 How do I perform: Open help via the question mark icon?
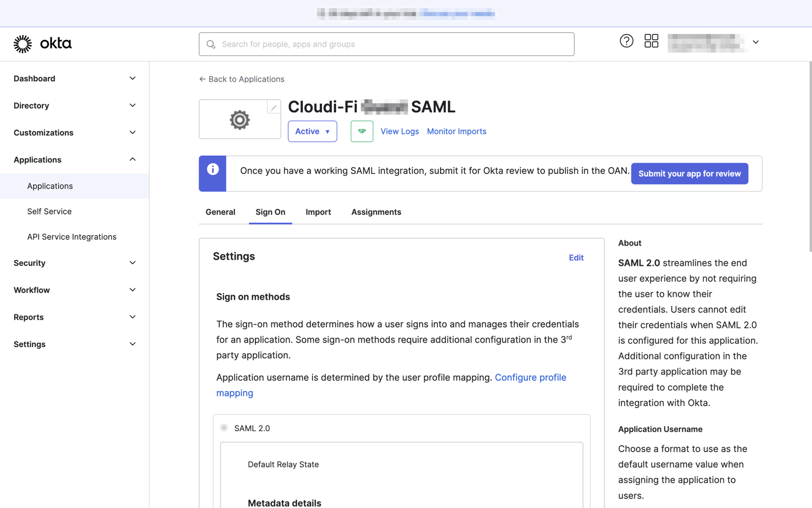[x=626, y=41]
